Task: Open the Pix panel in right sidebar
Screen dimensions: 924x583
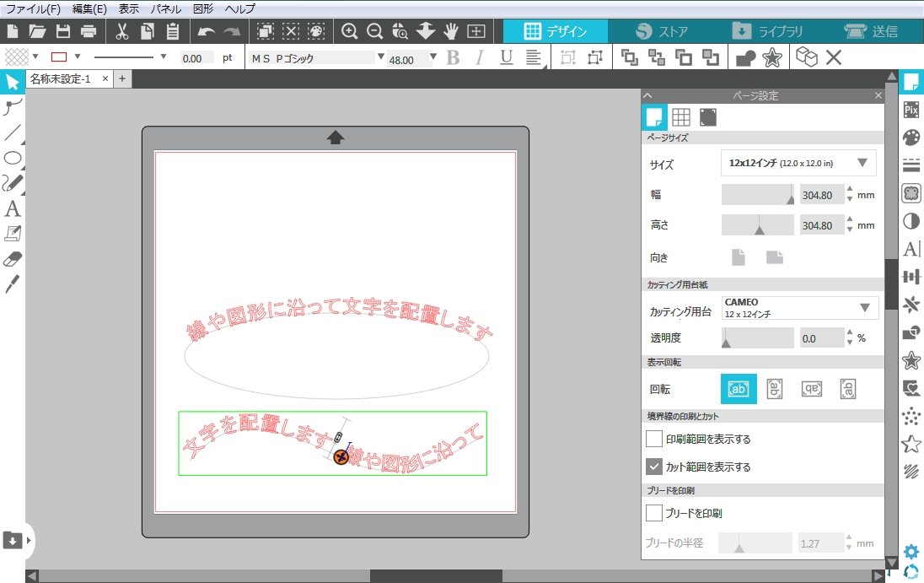Action: point(911,110)
